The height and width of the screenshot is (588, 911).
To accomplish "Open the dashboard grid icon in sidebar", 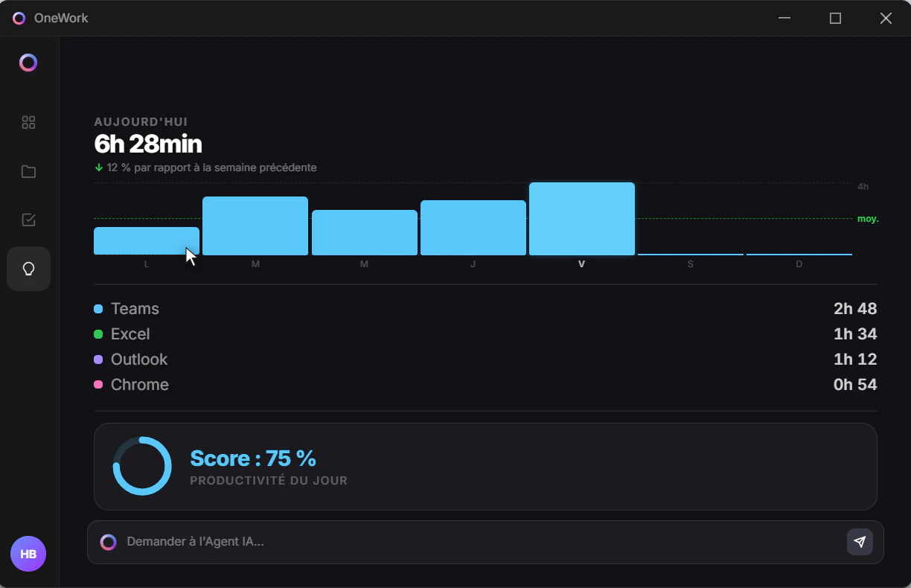I will (x=28, y=122).
